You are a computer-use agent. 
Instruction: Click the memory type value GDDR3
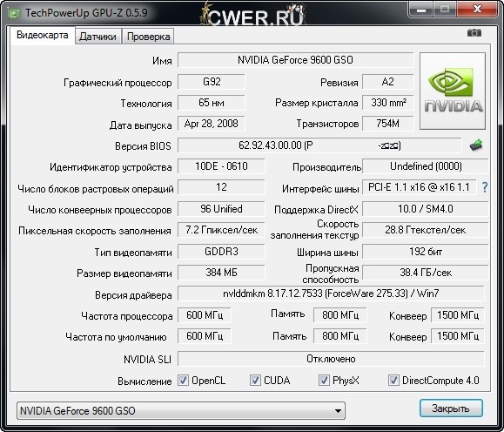pos(221,252)
